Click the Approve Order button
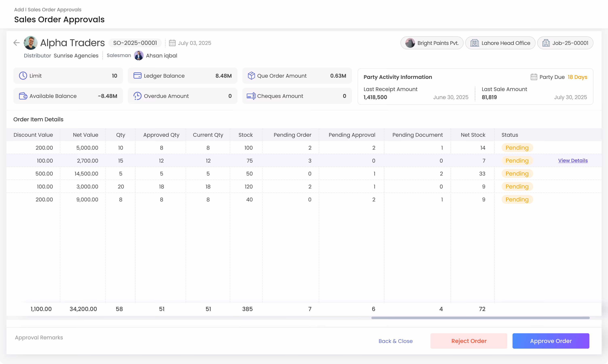 551,341
